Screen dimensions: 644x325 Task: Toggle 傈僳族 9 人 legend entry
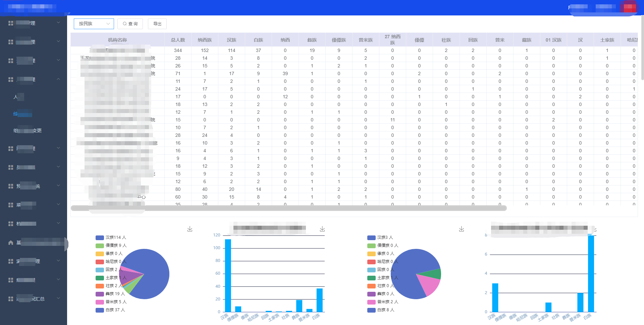coord(111,246)
